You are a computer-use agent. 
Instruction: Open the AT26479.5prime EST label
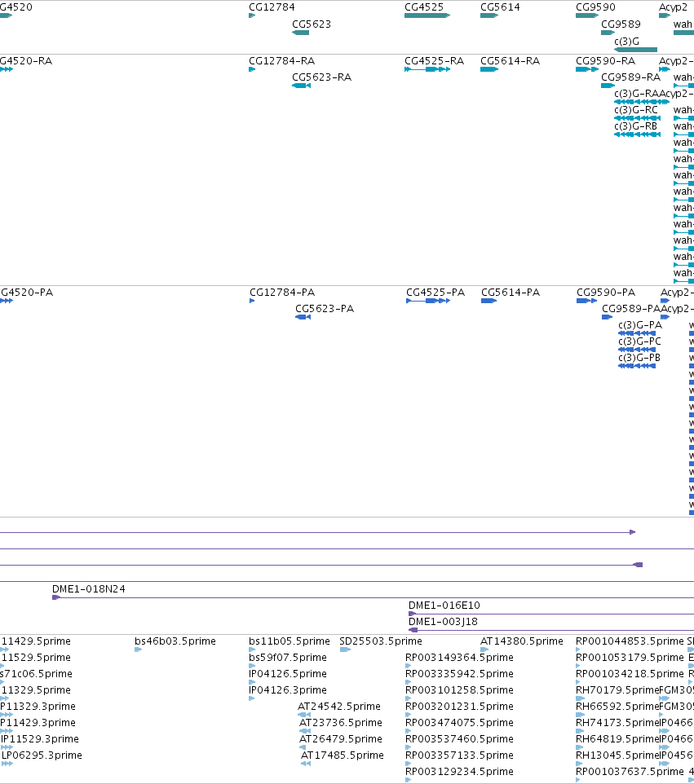coord(340,738)
